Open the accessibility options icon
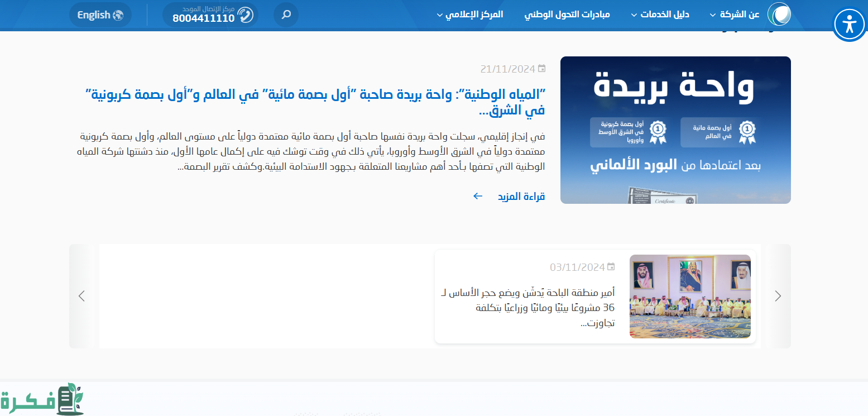 tap(849, 24)
